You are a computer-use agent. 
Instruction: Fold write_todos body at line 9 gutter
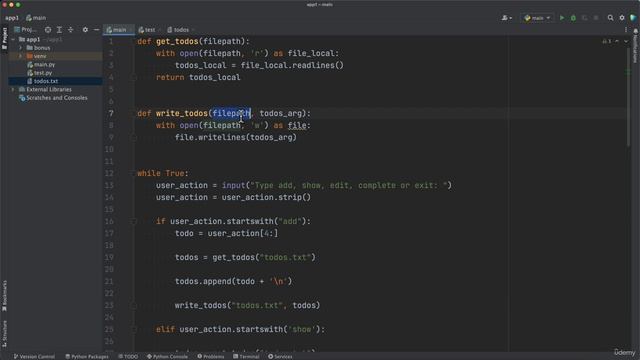(133, 138)
